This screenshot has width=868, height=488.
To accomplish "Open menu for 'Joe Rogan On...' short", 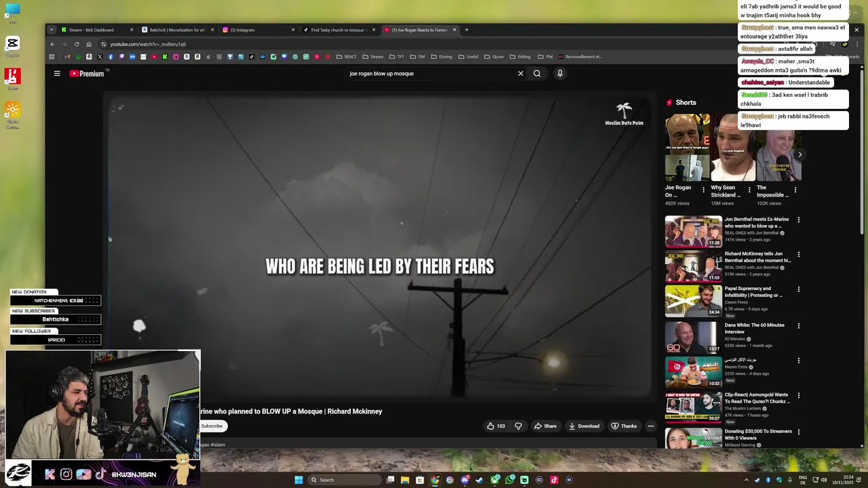I will pos(703,190).
